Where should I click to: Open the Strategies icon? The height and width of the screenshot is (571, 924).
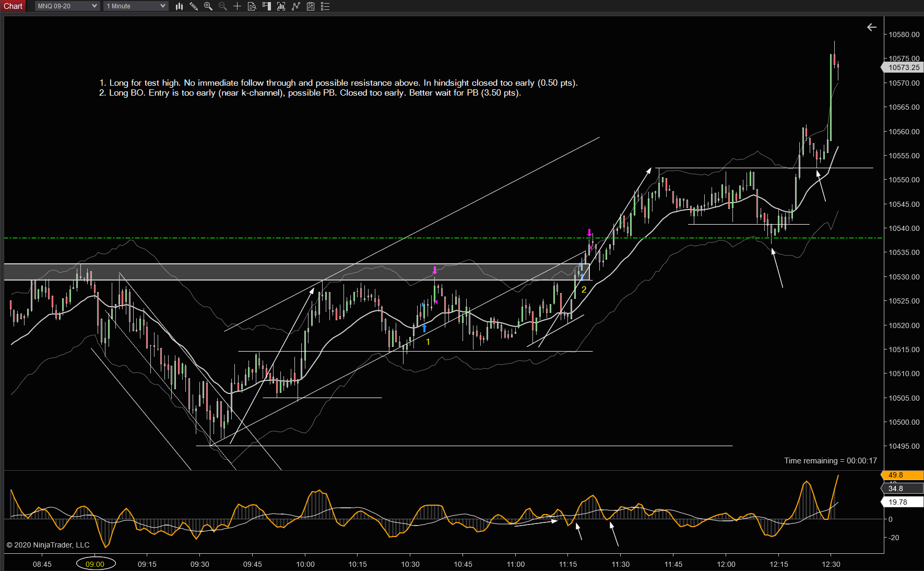[x=311, y=6]
